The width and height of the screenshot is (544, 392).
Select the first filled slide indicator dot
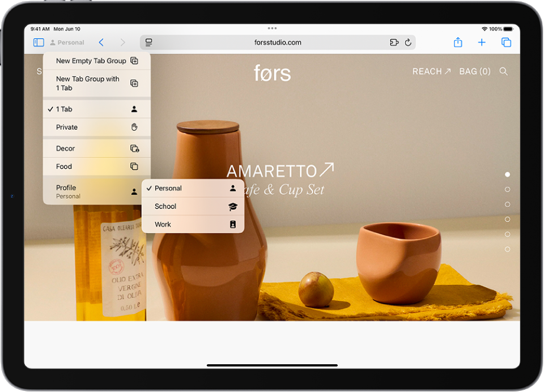[507, 174]
